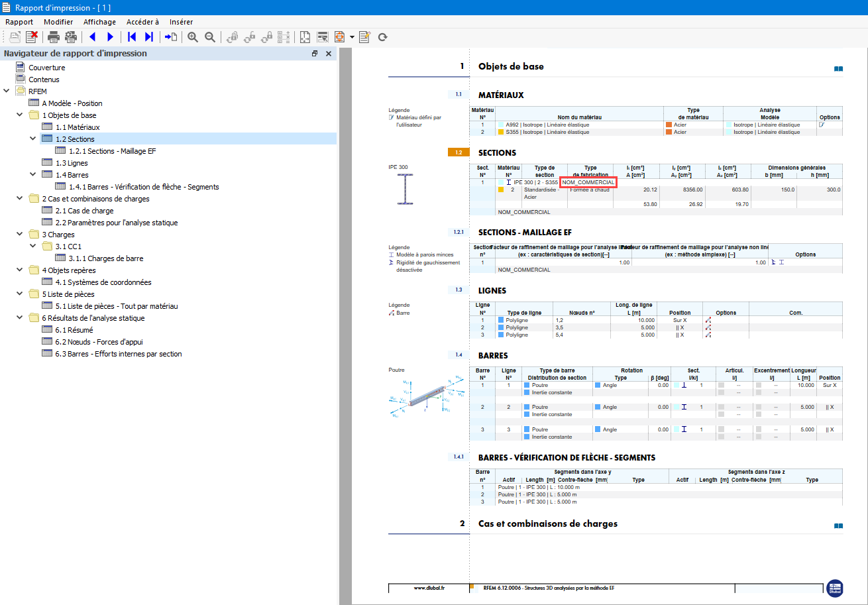This screenshot has width=868, height=605.
Task: Jump to the first page icon
Action: point(132,37)
